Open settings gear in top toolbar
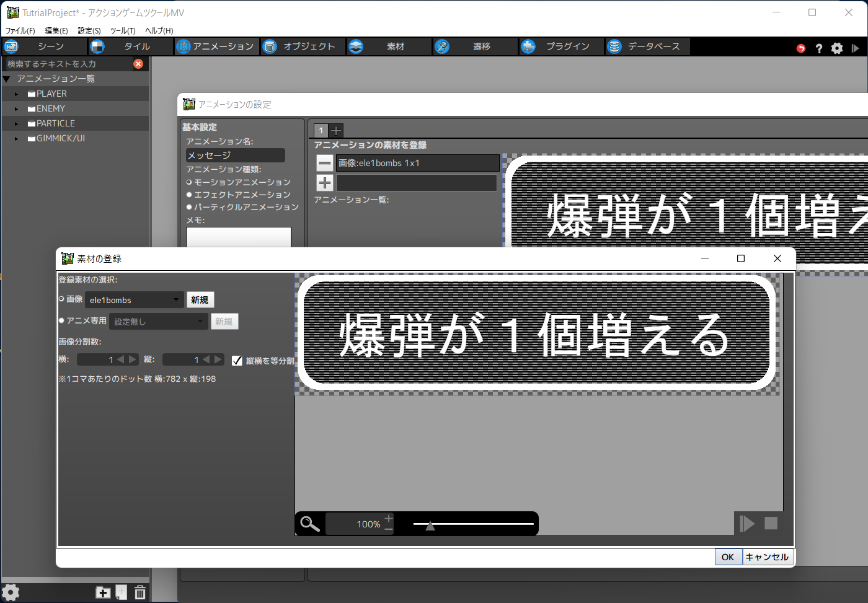The image size is (868, 603). (x=837, y=48)
